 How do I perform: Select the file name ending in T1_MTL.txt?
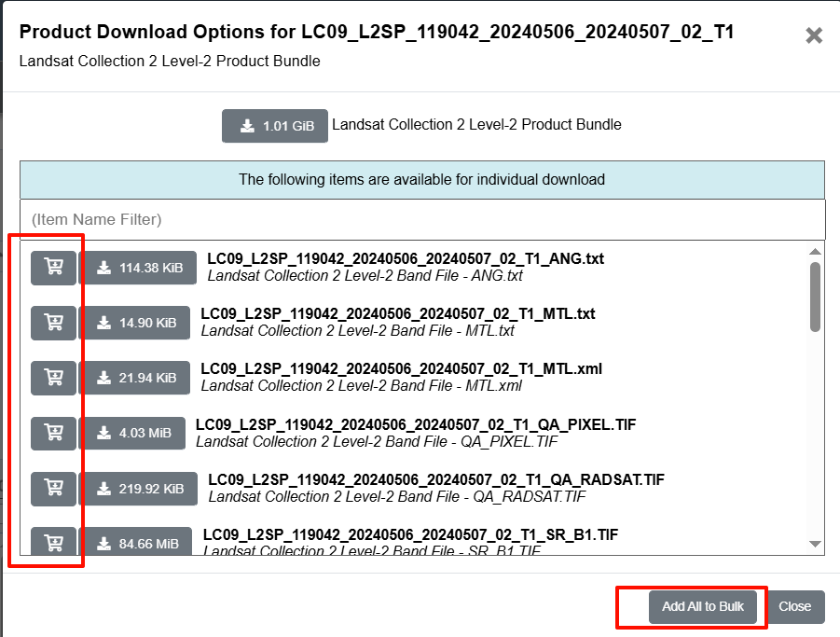[x=398, y=314]
